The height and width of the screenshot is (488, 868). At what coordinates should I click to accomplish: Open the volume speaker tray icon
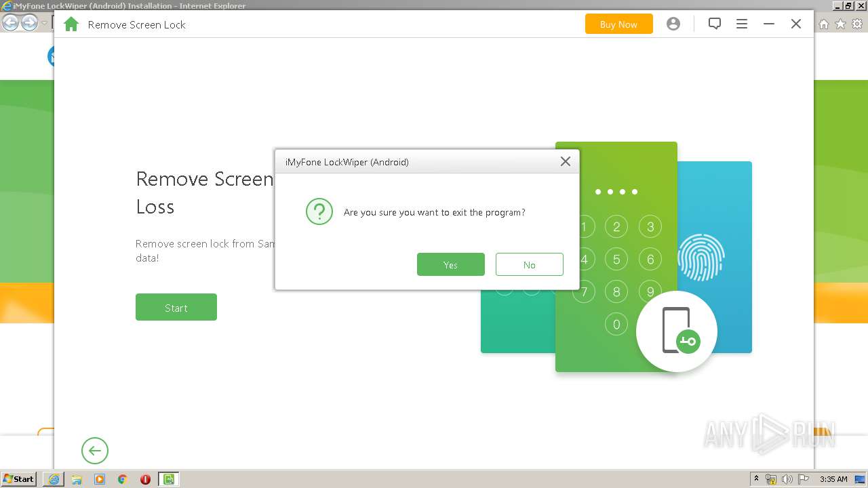click(787, 479)
